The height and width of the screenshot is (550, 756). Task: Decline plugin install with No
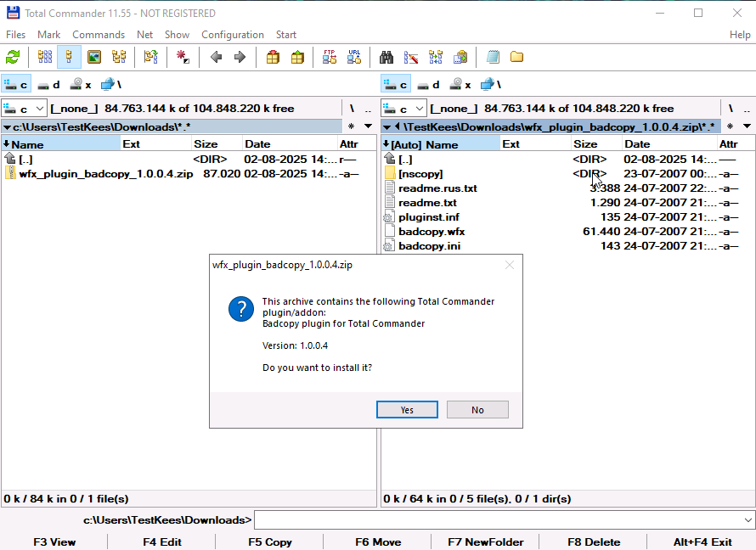(x=477, y=410)
